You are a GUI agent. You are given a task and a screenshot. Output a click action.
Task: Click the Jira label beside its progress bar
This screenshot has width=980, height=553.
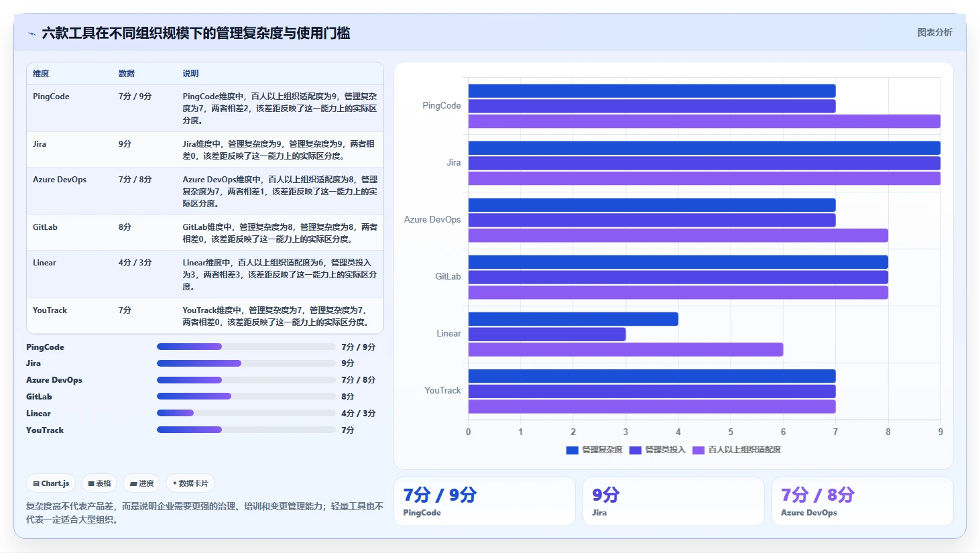pos(34,363)
